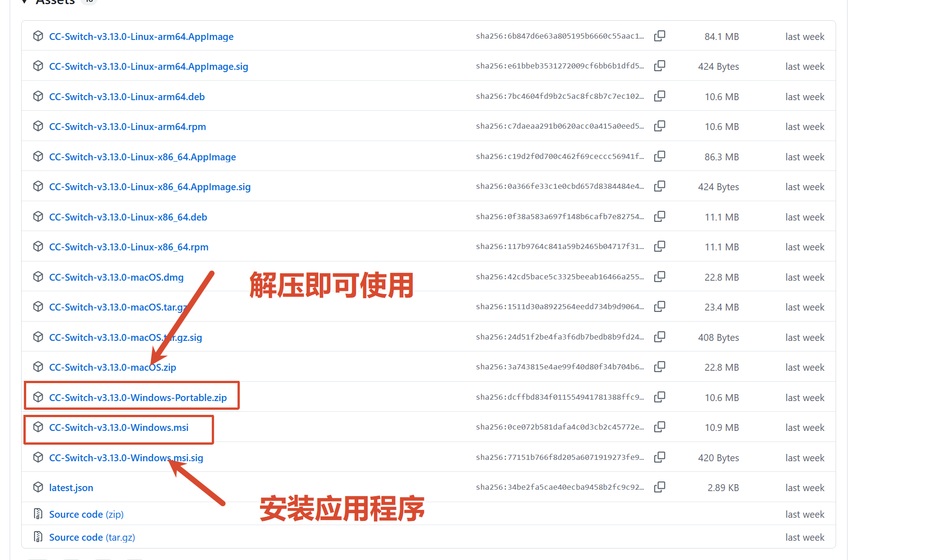Collapse the Assets section triangle
Image resolution: width=939 pixels, height=560 pixels.
pyautogui.click(x=25, y=2)
